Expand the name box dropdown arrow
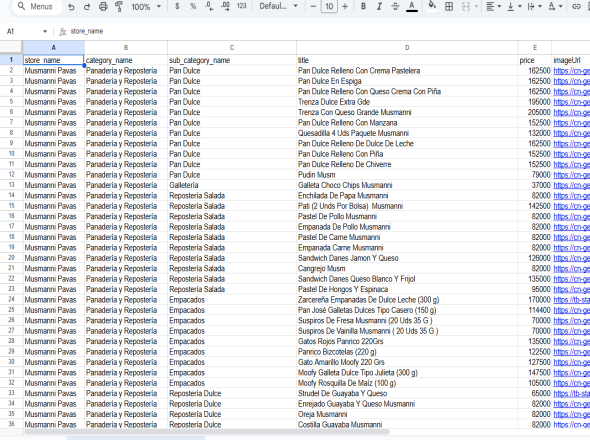 click(x=45, y=31)
